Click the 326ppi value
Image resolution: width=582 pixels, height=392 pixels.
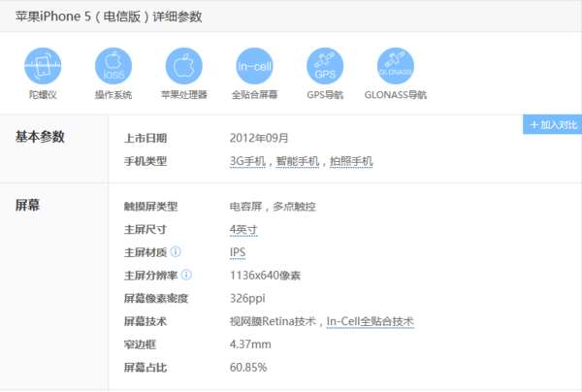coord(247,299)
